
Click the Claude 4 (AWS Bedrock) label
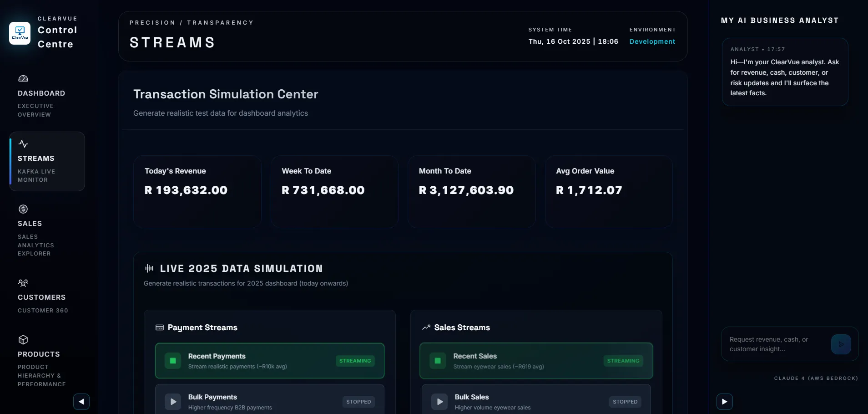tap(816, 378)
